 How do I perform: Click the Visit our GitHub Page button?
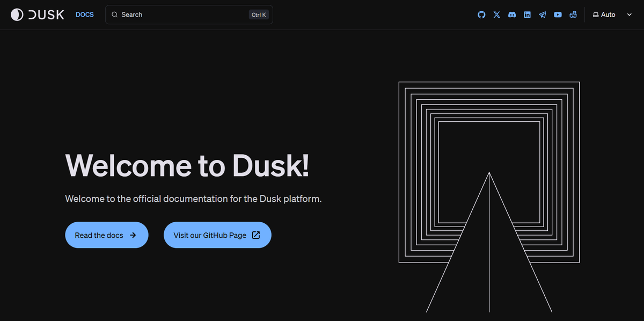click(217, 235)
